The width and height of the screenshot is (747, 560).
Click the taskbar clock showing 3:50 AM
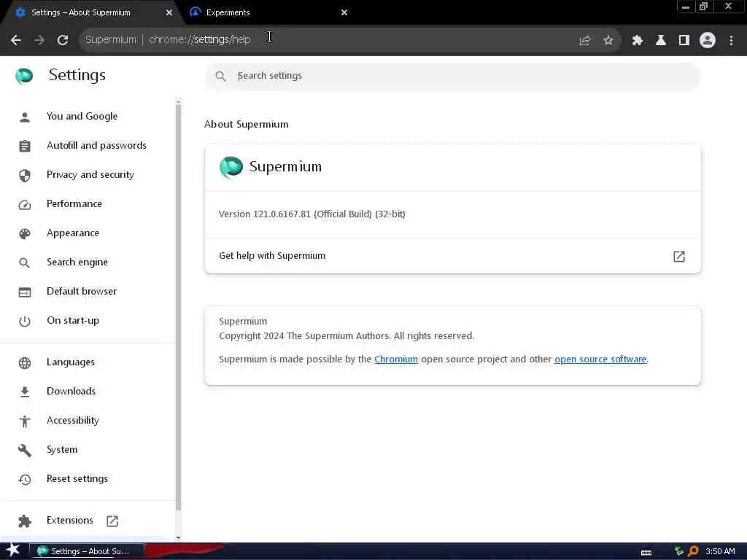coord(720,551)
